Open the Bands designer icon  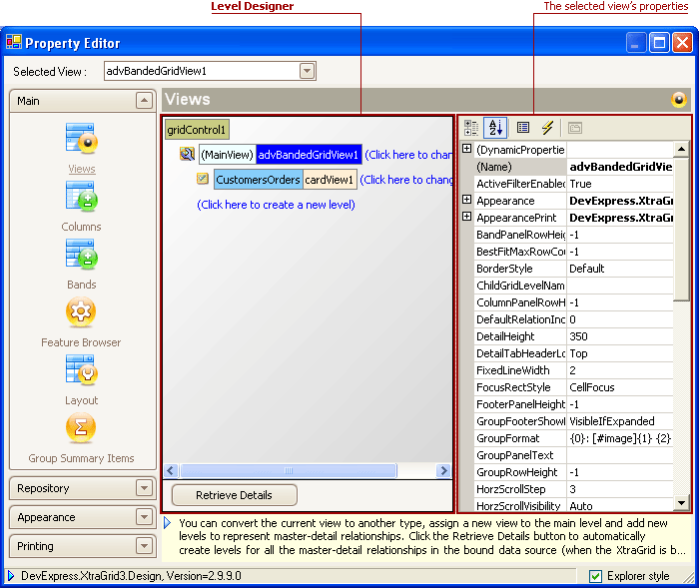click(x=81, y=254)
